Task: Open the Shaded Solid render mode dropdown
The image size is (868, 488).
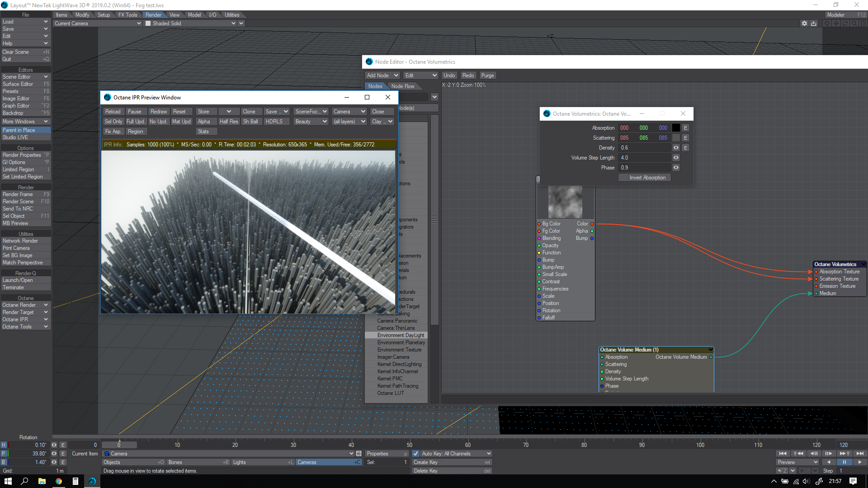Action: tap(194, 23)
